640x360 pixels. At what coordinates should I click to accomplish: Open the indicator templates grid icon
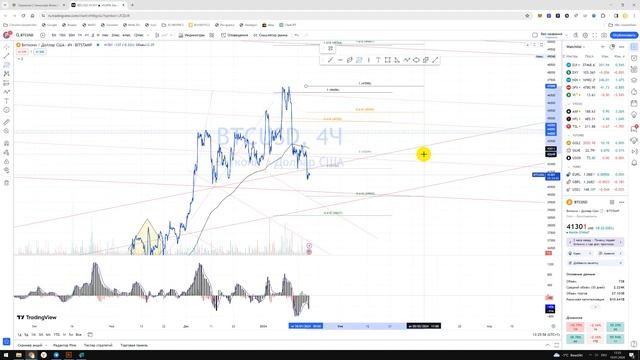point(211,35)
